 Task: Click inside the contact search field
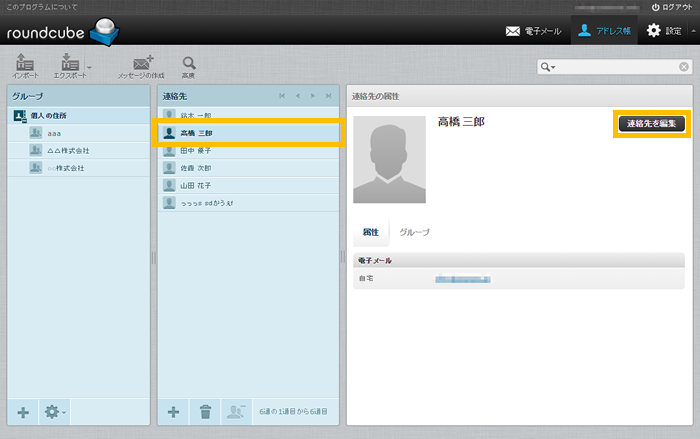[615, 67]
